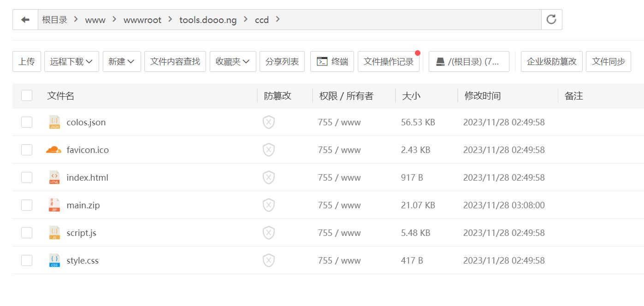Tick the checkbox for colos.json
644x306 pixels.
click(x=27, y=122)
